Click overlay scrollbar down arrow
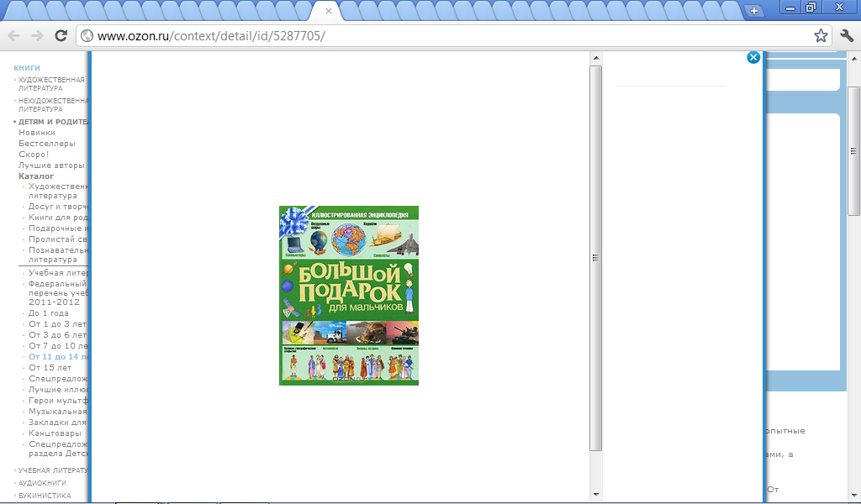This screenshot has width=861, height=504. (596, 494)
